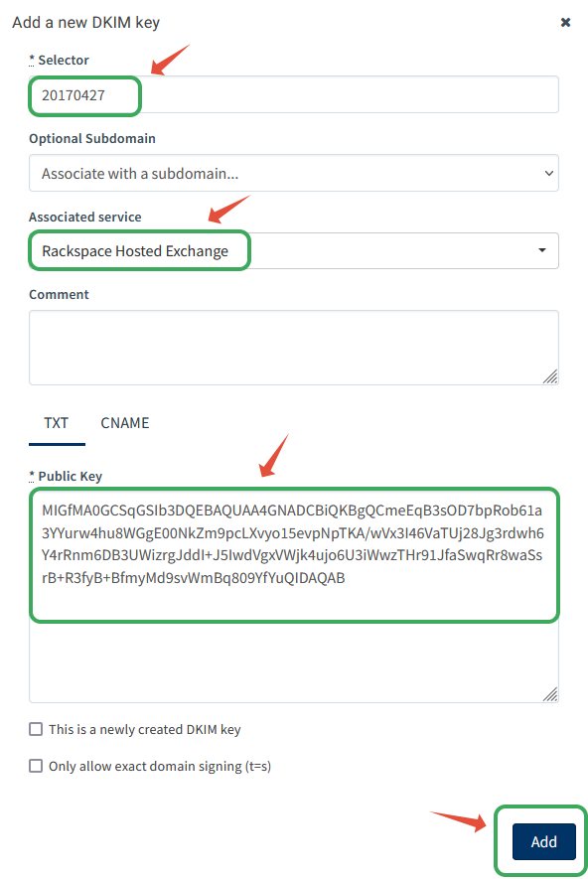Click the Add button
The width and height of the screenshot is (588, 879).
pos(542,840)
